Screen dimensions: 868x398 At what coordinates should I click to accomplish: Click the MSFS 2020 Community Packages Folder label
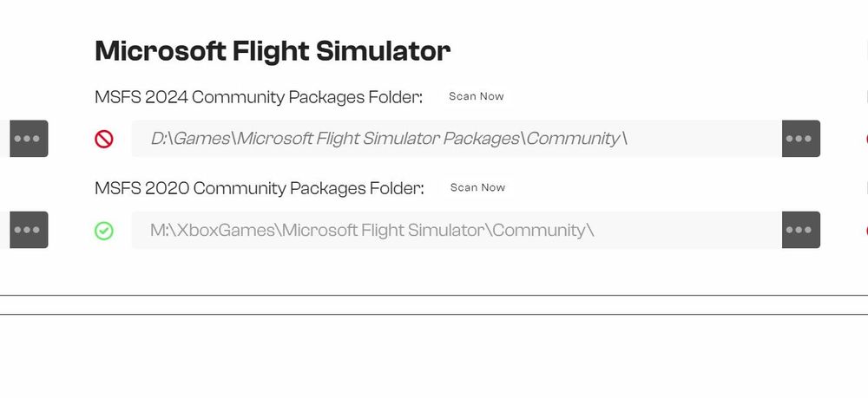click(260, 188)
